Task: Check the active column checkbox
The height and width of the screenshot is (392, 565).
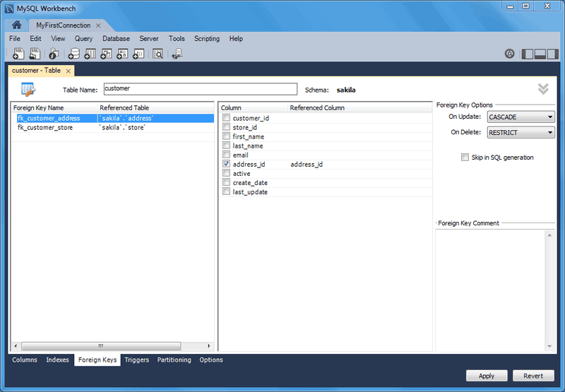Action: (x=226, y=173)
